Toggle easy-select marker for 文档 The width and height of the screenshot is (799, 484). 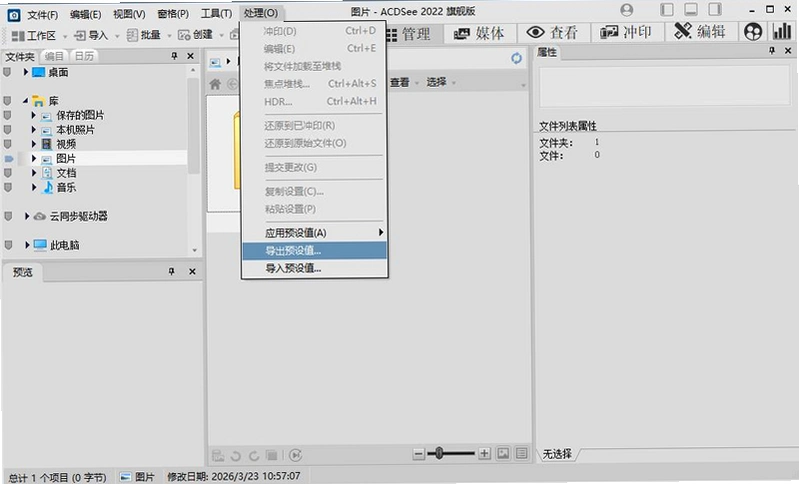[7, 173]
